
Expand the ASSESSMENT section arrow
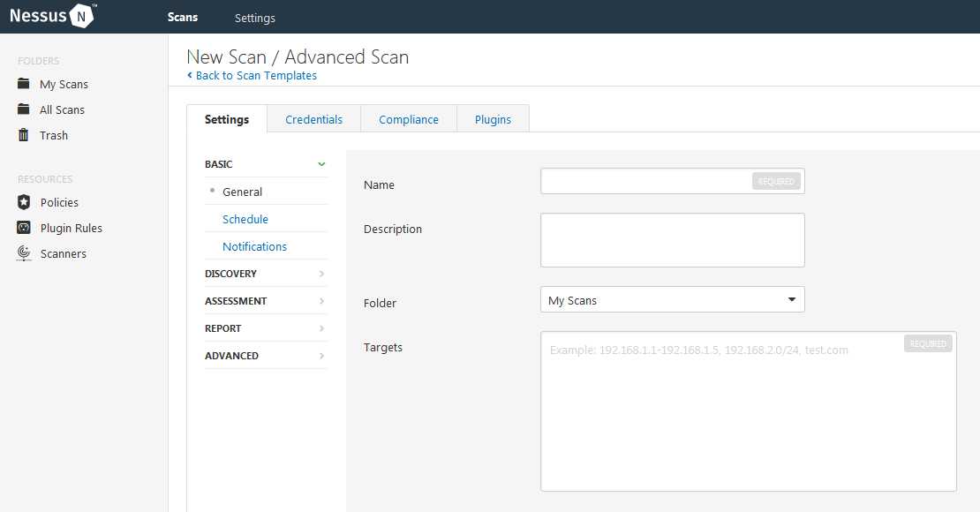tap(321, 301)
